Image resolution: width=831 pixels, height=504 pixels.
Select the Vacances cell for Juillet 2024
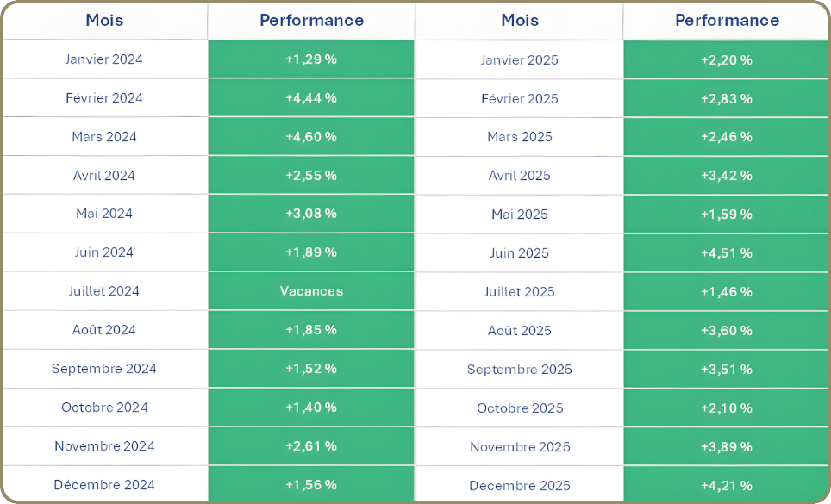coord(311,291)
